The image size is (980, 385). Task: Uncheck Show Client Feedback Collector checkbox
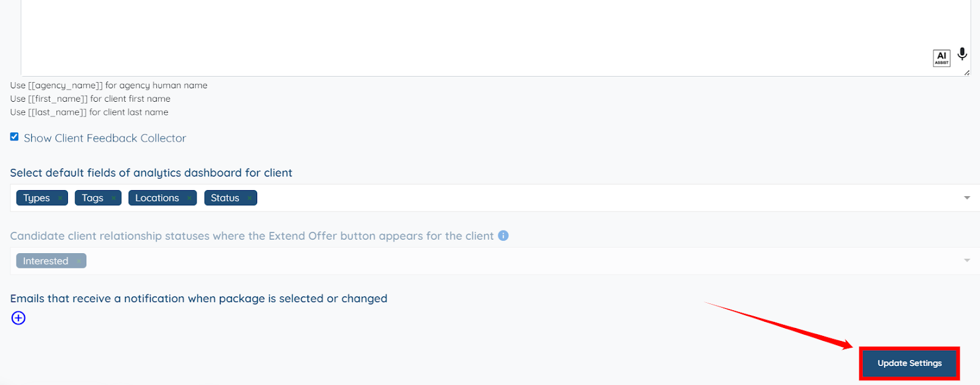click(x=14, y=137)
